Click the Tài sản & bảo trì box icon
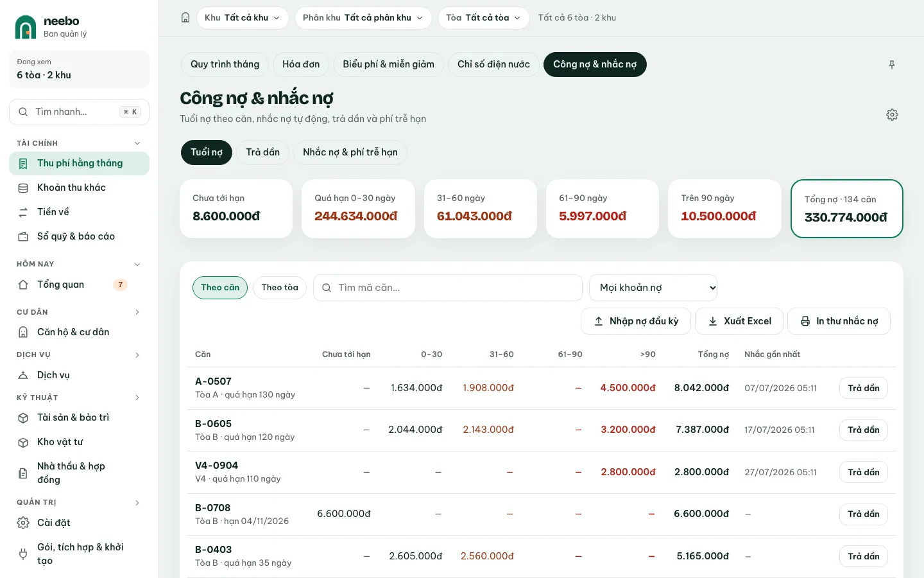The image size is (924, 578). (x=23, y=418)
